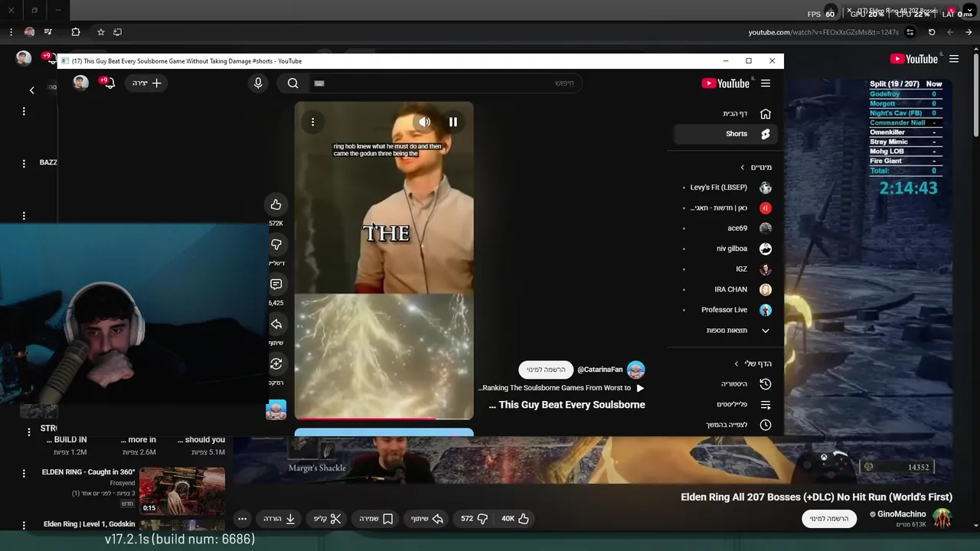Start voice search with the microphone icon
The image size is (980, 551).
[x=258, y=83]
